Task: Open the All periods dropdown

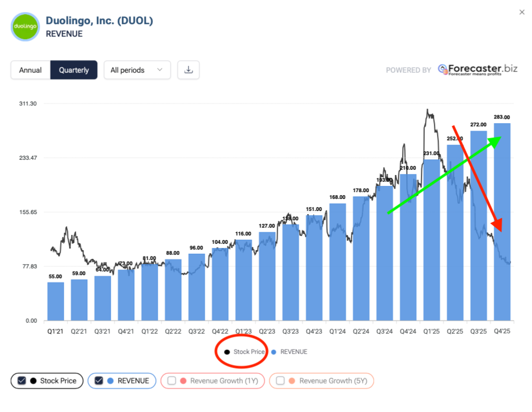Action: [x=137, y=70]
